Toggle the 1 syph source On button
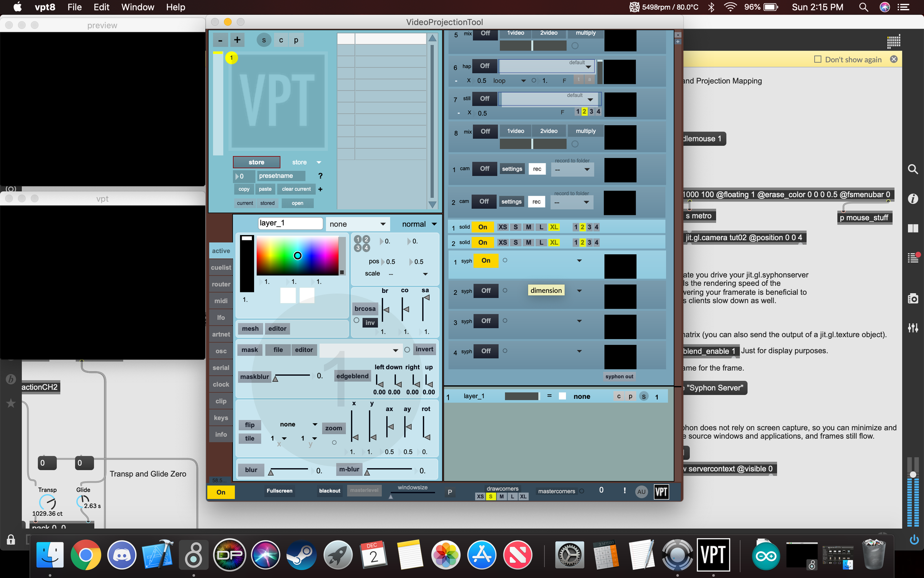Viewport: 924px width, 578px height. pos(485,261)
